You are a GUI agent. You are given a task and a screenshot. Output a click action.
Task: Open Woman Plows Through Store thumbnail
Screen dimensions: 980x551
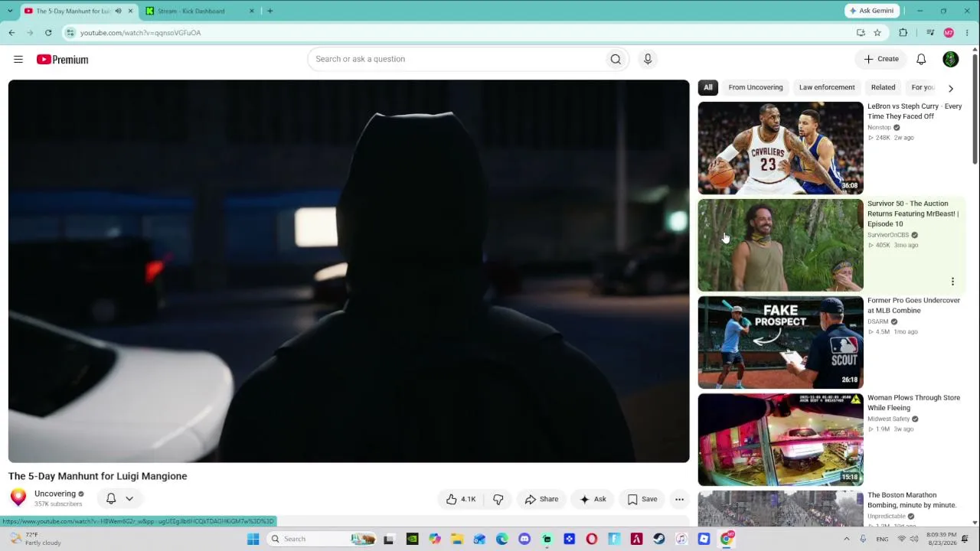[x=780, y=440]
